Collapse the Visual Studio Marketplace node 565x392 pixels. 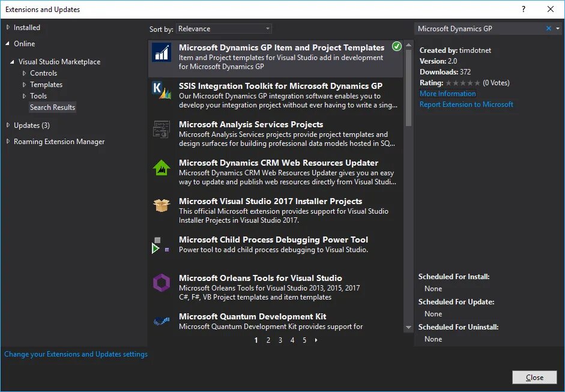point(12,62)
